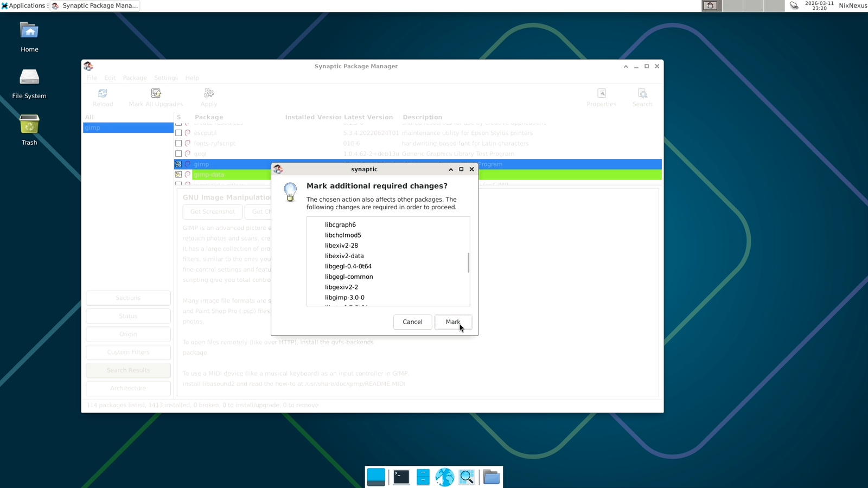This screenshot has width=868, height=488.
Task: Launch the terminal from the bottom dock
Action: (400, 477)
